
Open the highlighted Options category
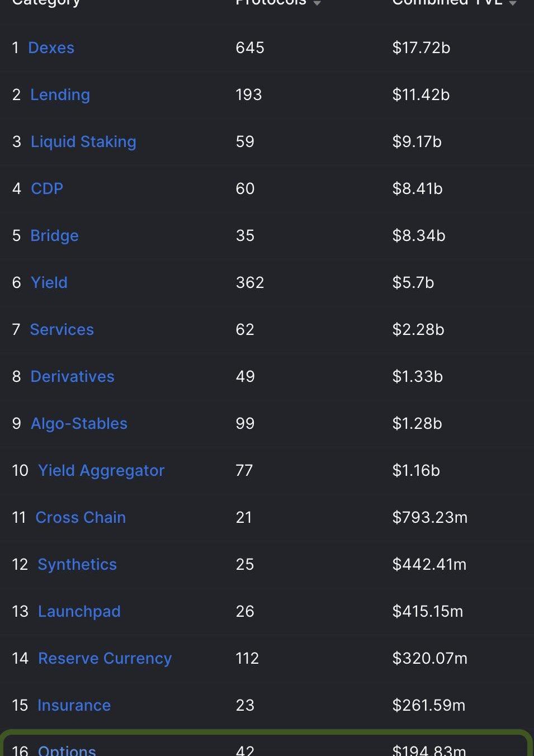(x=67, y=750)
